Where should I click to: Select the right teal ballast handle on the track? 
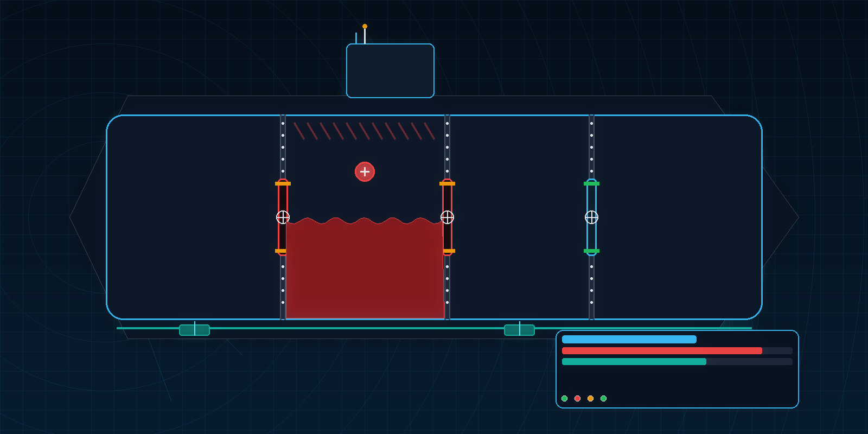point(519,330)
